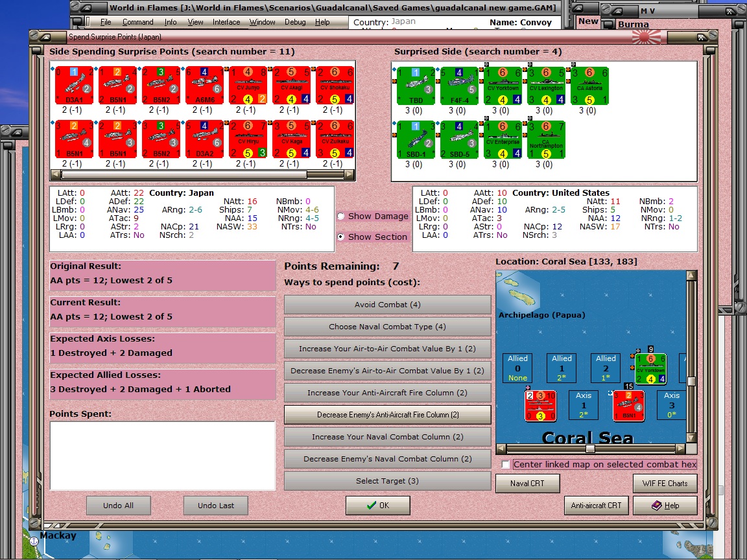The image size is (747, 560).
Task: Click Decrease Enemy's Anti-Aircraft Fire Column
Action: coord(387,415)
